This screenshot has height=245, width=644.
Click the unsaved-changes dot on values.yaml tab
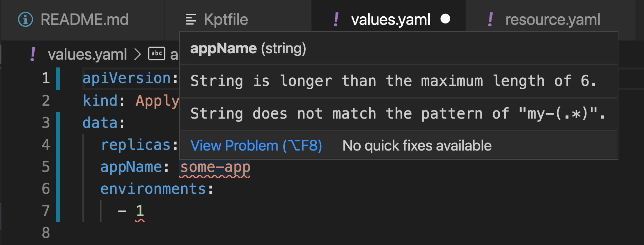point(446,19)
